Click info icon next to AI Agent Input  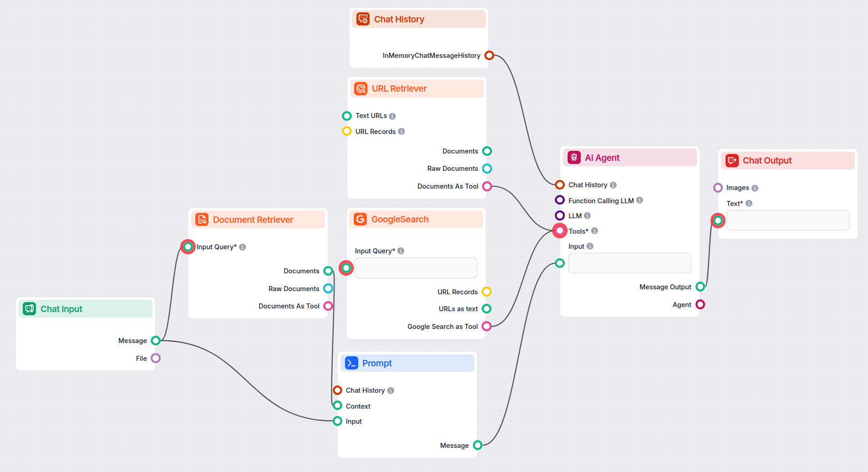click(590, 246)
